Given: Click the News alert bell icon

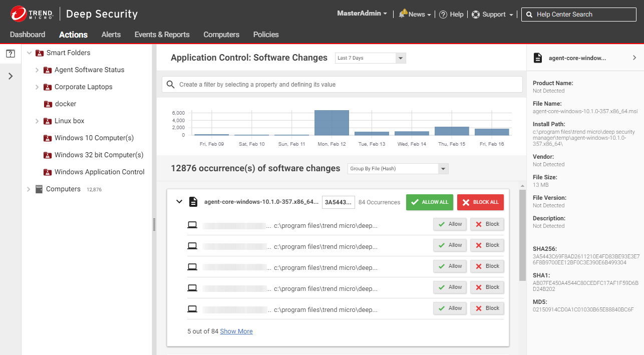Looking at the screenshot, I should pos(403,15).
